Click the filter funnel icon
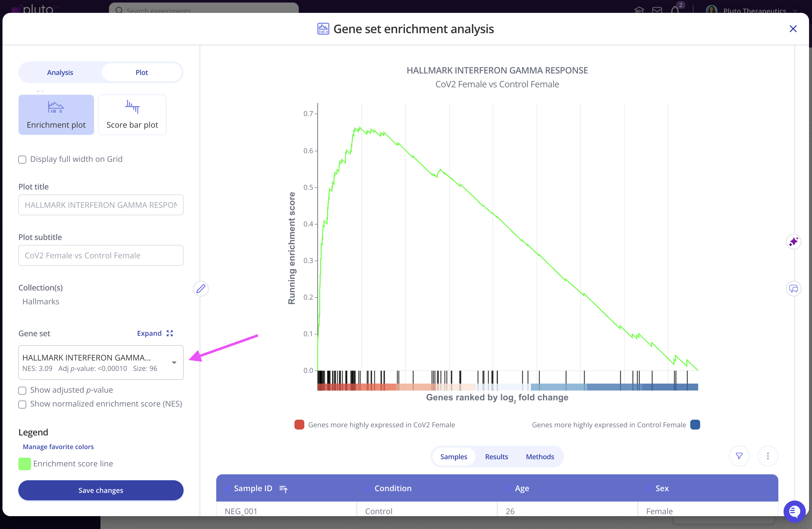The height and width of the screenshot is (529, 812). (739, 456)
